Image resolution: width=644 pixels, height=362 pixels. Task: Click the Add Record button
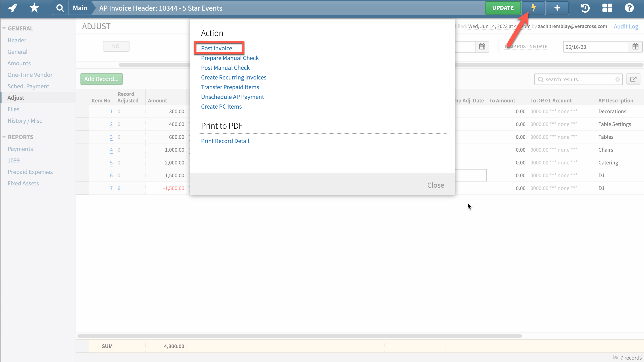[101, 79]
